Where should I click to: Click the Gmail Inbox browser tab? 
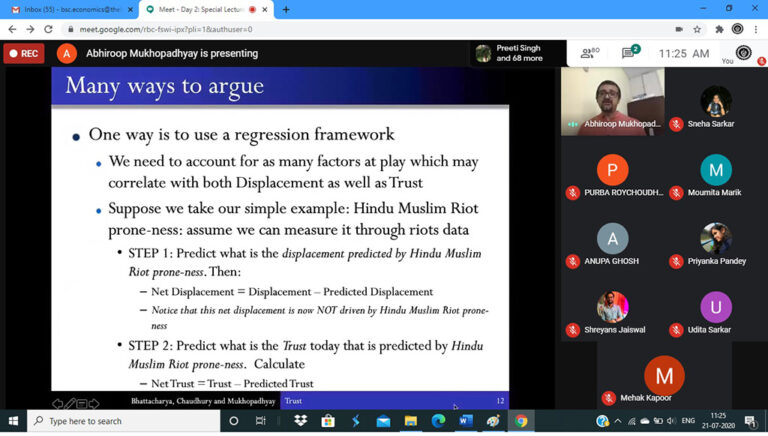68,9
